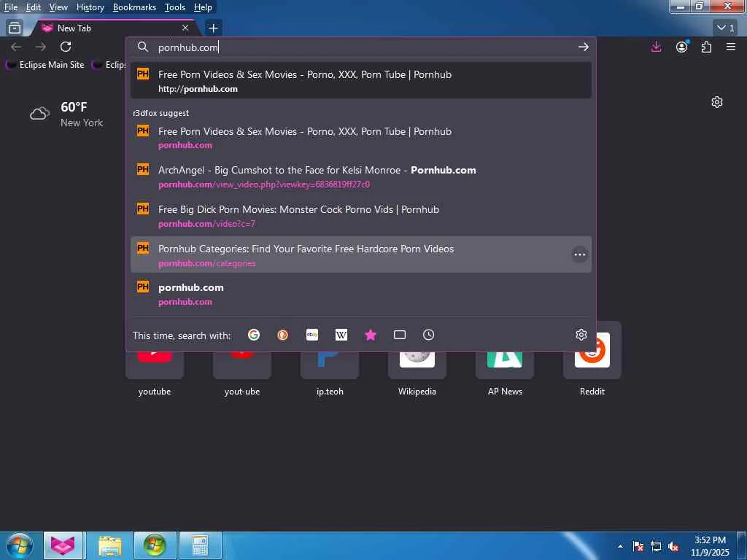Open the File menu
The image size is (747, 560).
click(10, 7)
